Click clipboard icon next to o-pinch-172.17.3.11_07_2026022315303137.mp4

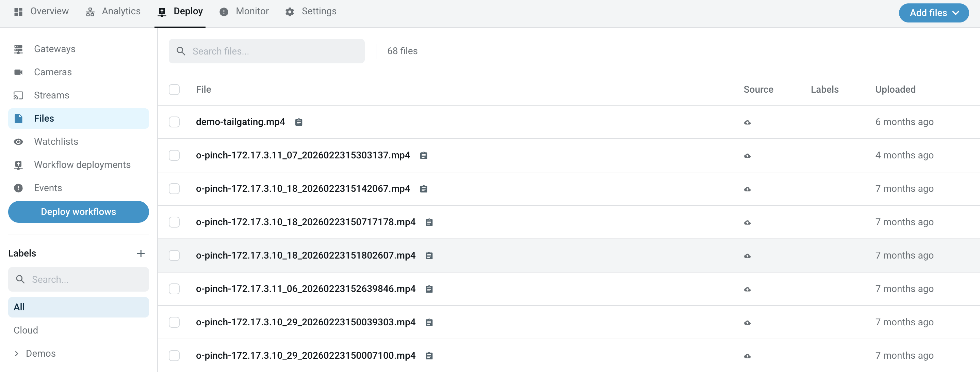tap(423, 155)
